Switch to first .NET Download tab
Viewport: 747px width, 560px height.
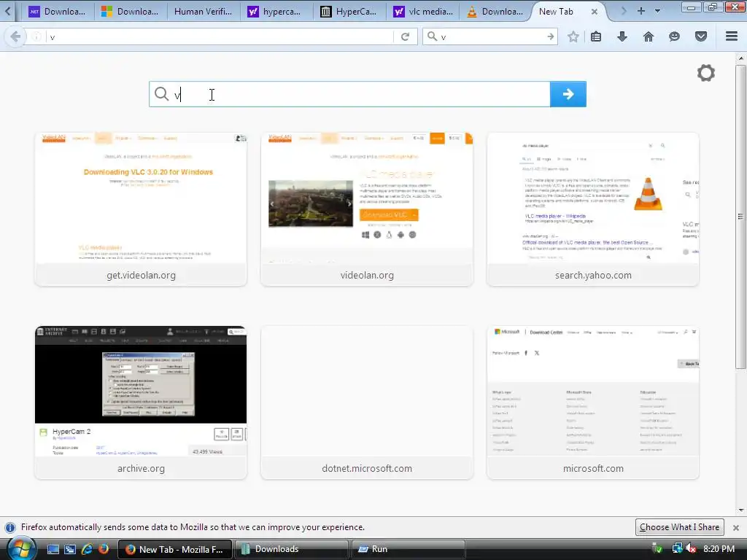(x=58, y=12)
